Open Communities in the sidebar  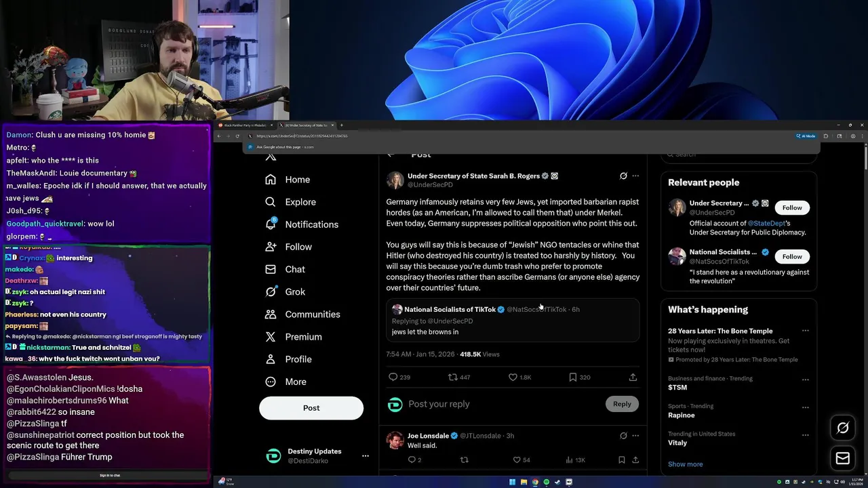[302, 314]
